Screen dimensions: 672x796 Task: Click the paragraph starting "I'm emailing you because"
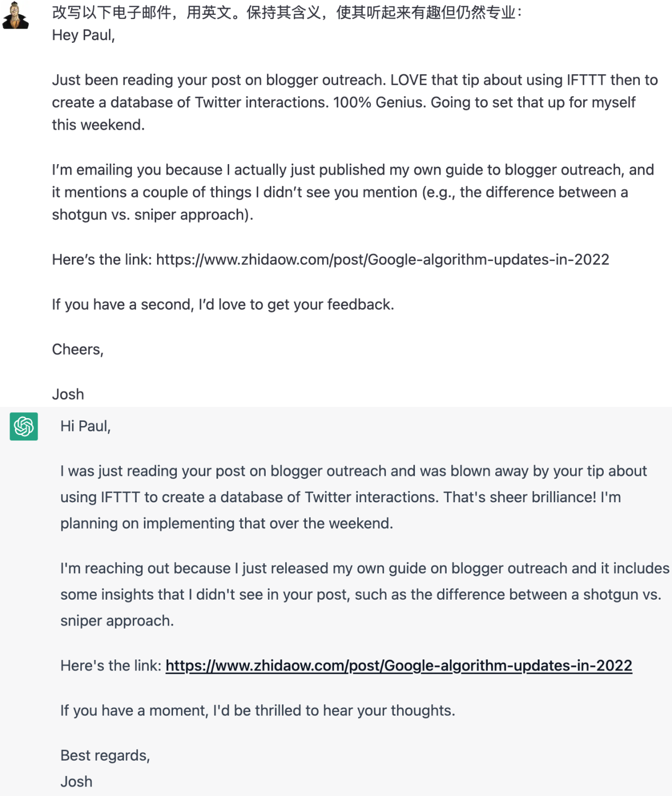[352, 192]
